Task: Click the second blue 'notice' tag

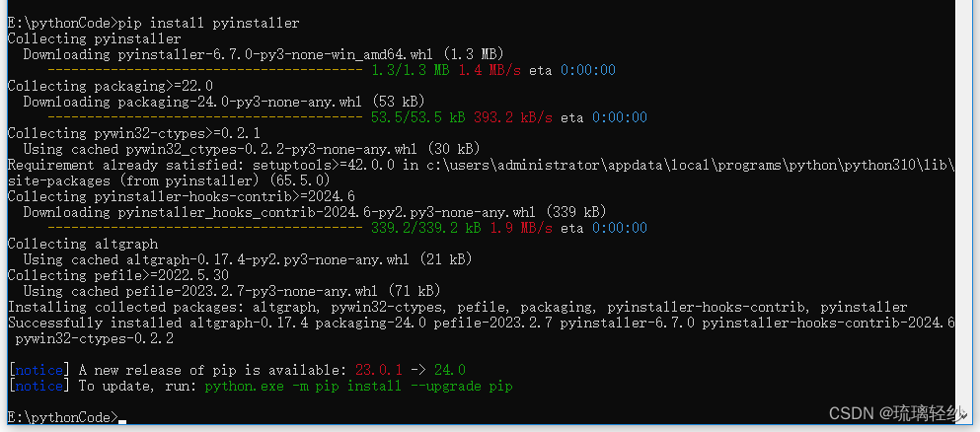Action: 38,387
